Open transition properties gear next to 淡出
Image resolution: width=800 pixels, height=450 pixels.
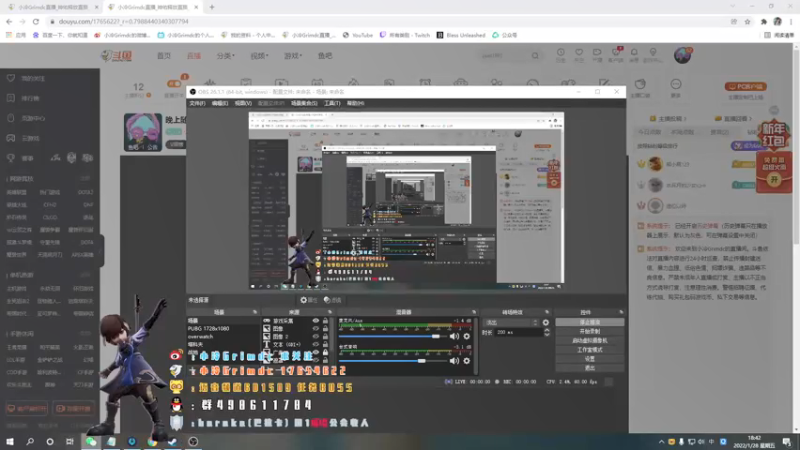(545, 322)
